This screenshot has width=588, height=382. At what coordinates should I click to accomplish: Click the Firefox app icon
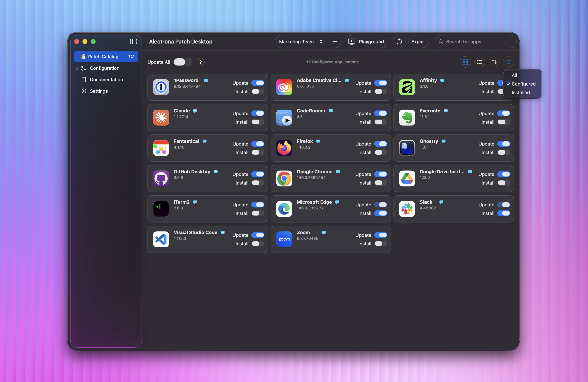284,148
